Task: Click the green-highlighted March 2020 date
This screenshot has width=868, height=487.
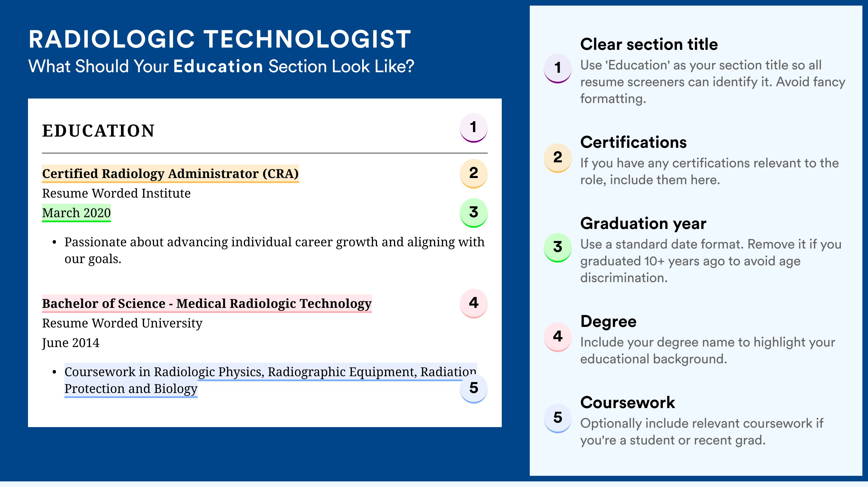Action: (76, 213)
